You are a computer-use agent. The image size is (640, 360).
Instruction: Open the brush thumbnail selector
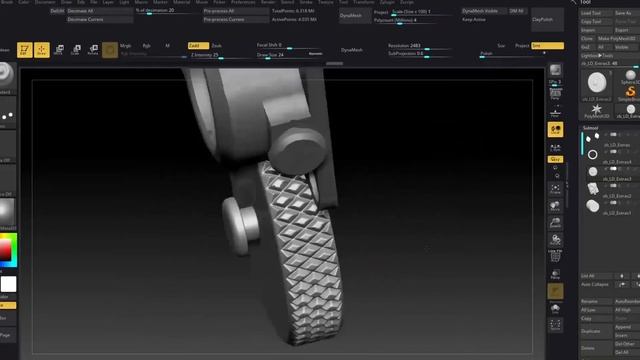click(x=6, y=77)
